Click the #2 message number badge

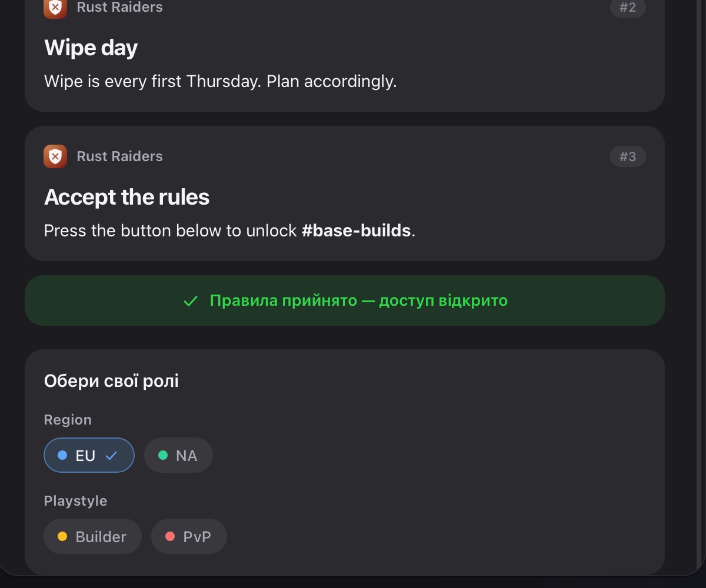pos(628,8)
